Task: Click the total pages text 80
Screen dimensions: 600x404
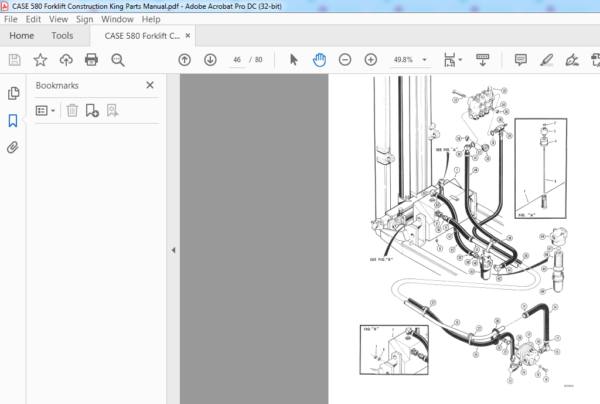Action: coord(259,60)
